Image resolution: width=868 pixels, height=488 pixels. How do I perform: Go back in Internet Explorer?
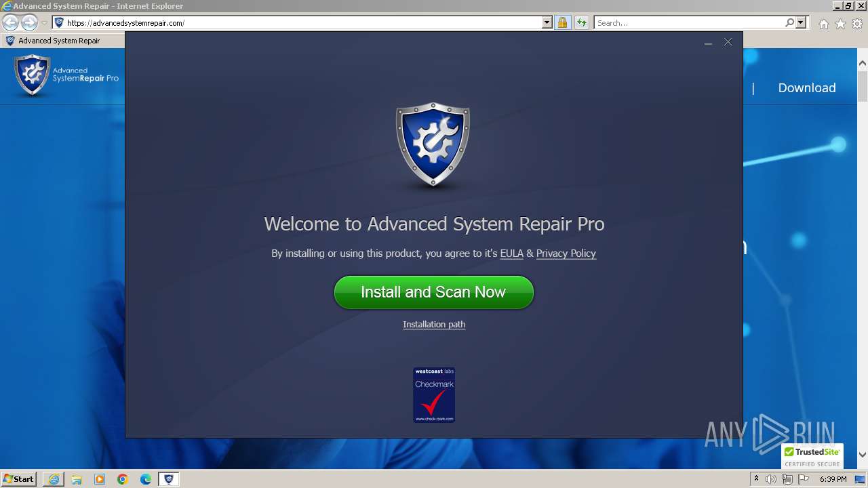10,22
